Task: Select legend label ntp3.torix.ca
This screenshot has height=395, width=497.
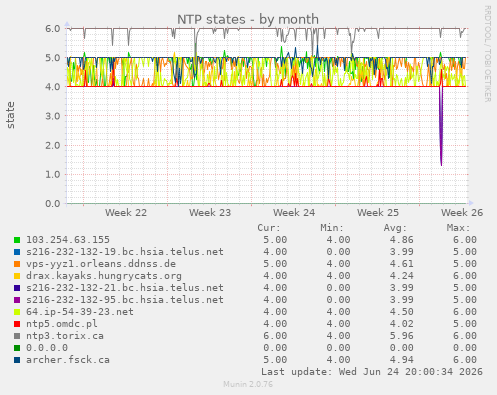Action: (65, 336)
